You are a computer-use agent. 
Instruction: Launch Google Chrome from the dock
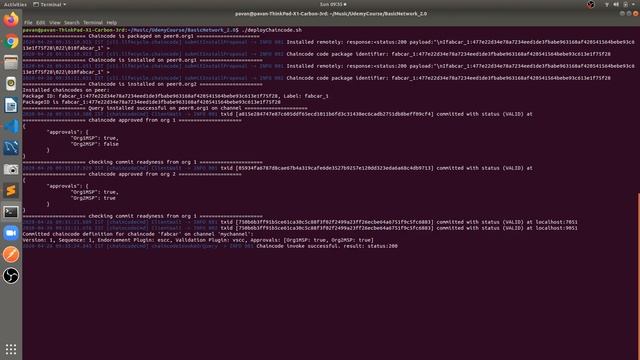tap(11, 42)
